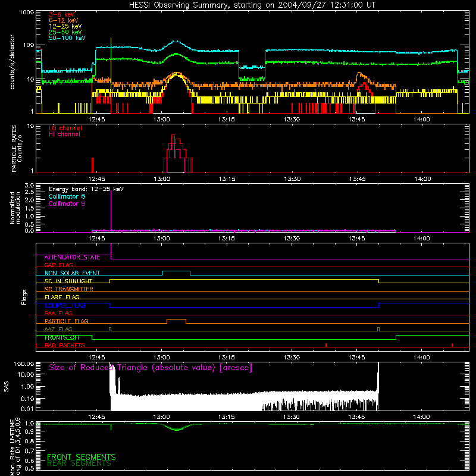Click the 'SC_TRANSMITTER' flag label
This screenshot has height=476, width=476.
point(69,289)
